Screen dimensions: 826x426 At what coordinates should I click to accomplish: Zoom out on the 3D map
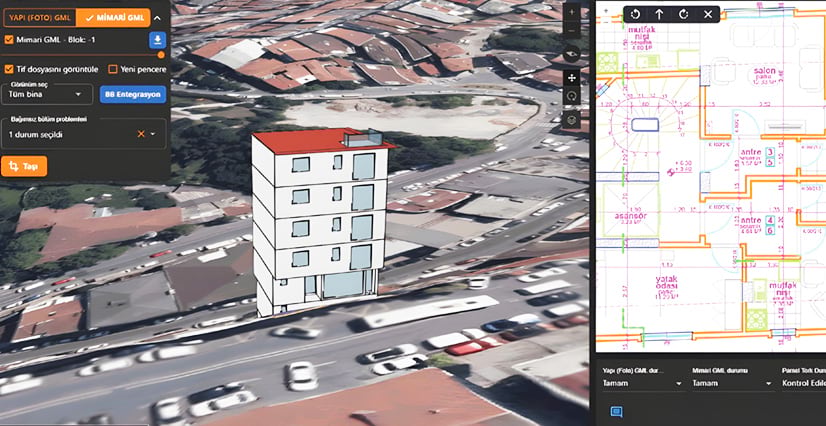point(572,31)
